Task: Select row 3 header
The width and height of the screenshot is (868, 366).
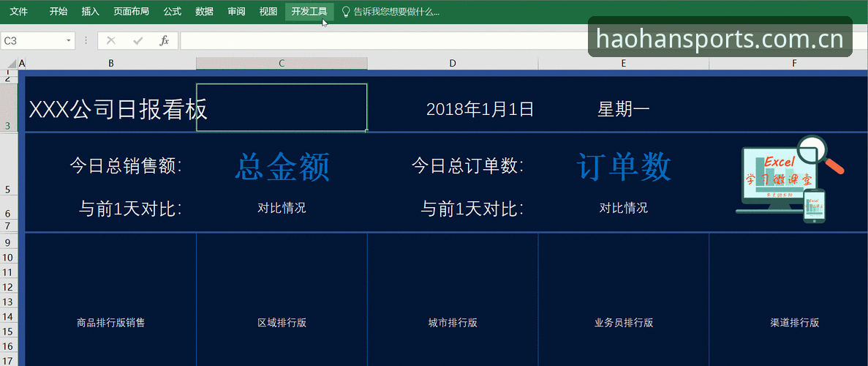Action: (x=8, y=108)
